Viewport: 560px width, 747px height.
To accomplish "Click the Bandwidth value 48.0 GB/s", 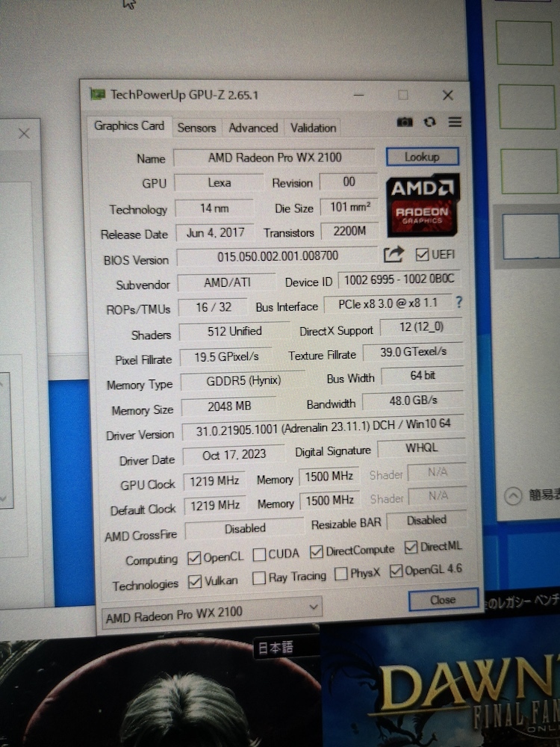I will (x=413, y=400).
